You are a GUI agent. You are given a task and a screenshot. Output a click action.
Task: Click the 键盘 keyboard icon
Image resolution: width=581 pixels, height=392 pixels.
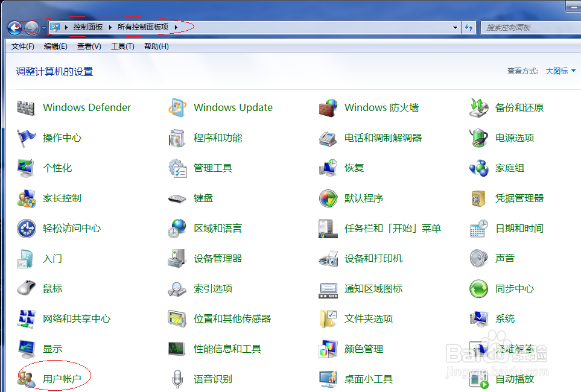(177, 198)
